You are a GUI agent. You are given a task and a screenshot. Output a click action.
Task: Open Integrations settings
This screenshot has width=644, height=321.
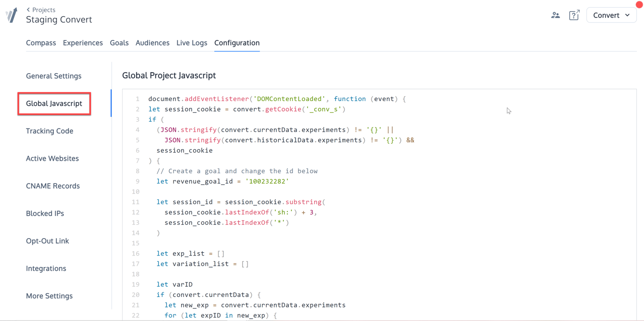[46, 268]
